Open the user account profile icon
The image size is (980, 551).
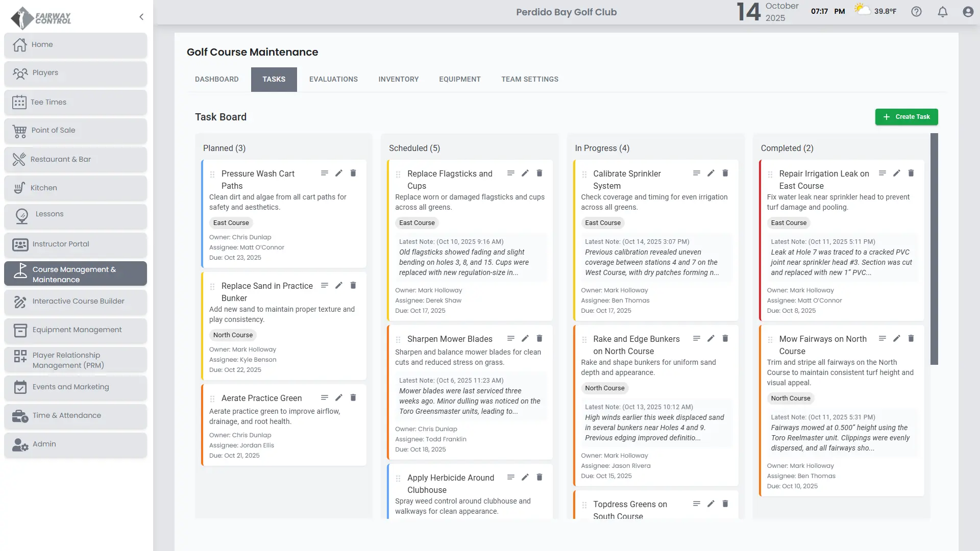968,12
